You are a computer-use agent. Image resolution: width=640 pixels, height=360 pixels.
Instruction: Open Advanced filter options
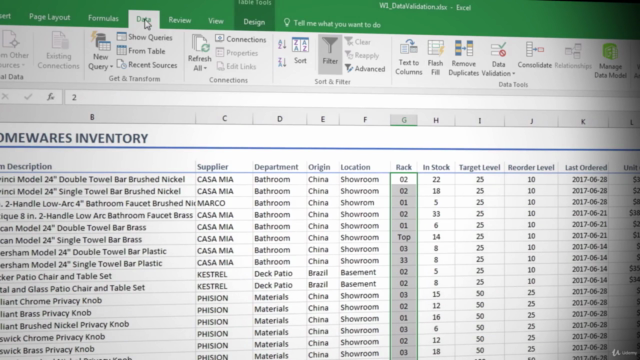(x=365, y=69)
